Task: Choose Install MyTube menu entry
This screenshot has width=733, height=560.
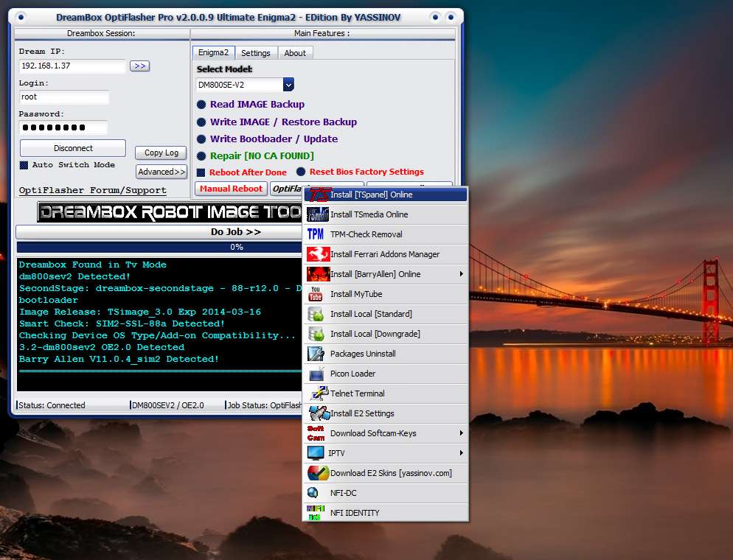Action: pos(386,294)
